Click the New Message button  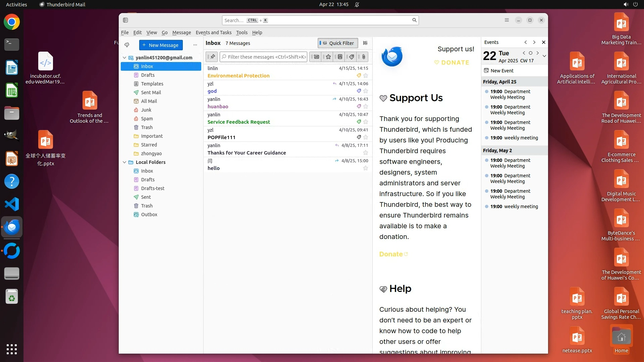click(161, 45)
